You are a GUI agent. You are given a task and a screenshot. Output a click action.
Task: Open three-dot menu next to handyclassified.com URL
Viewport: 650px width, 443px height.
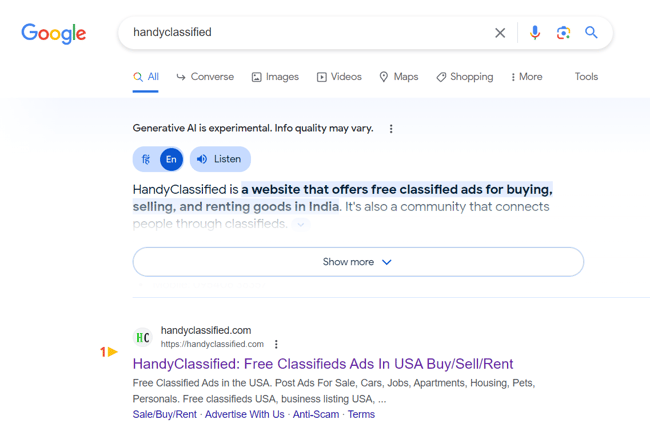tap(276, 344)
